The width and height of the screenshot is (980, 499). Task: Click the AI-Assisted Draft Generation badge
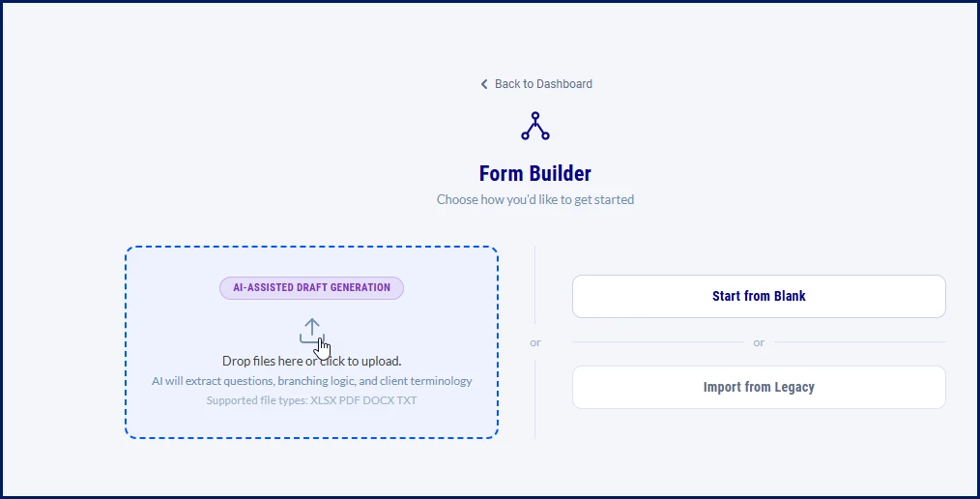click(311, 287)
